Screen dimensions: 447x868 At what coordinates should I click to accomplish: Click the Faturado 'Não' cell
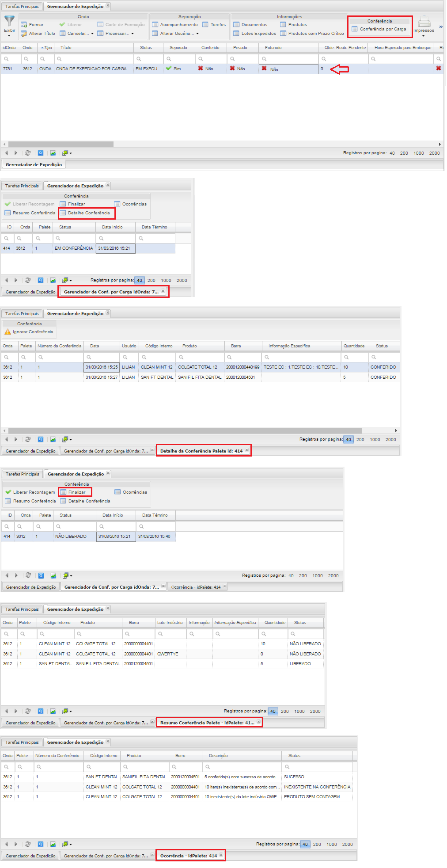[288, 69]
